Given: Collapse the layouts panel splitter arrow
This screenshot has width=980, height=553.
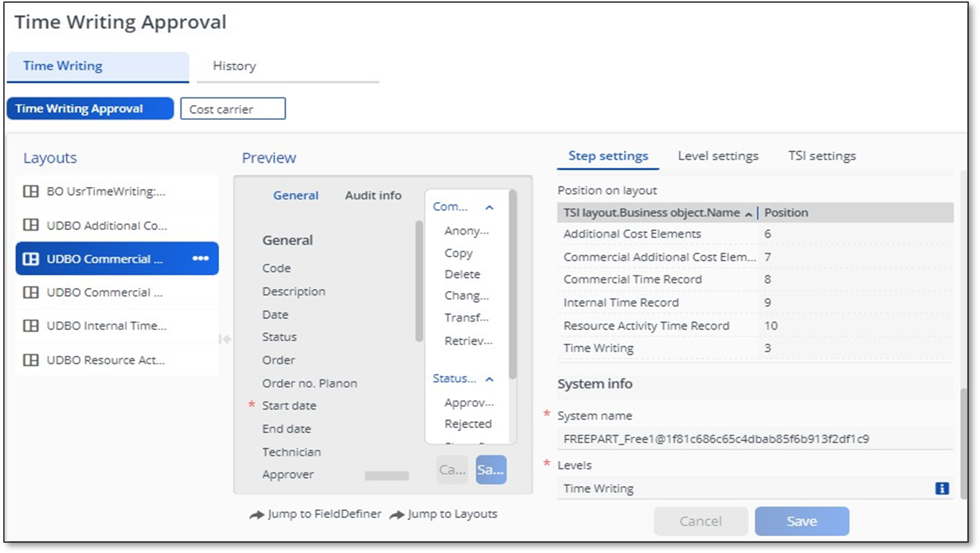Looking at the screenshot, I should click(225, 339).
